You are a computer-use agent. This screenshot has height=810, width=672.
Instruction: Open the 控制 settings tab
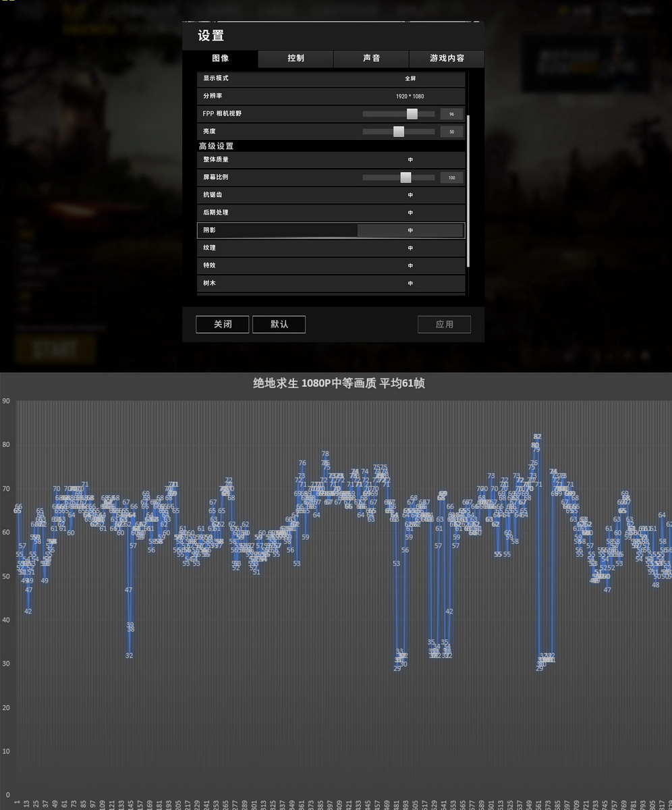click(x=296, y=59)
